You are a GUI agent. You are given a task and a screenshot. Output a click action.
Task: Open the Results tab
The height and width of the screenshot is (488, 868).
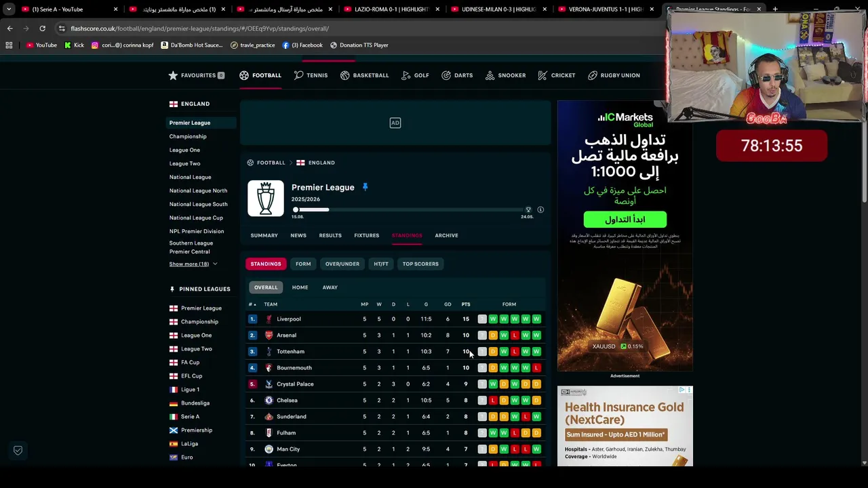point(330,235)
